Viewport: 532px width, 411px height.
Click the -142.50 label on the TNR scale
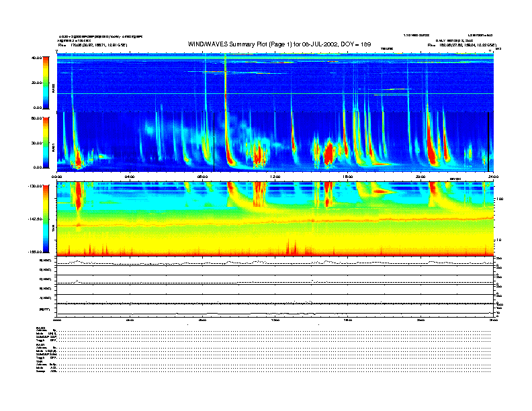(x=35, y=219)
